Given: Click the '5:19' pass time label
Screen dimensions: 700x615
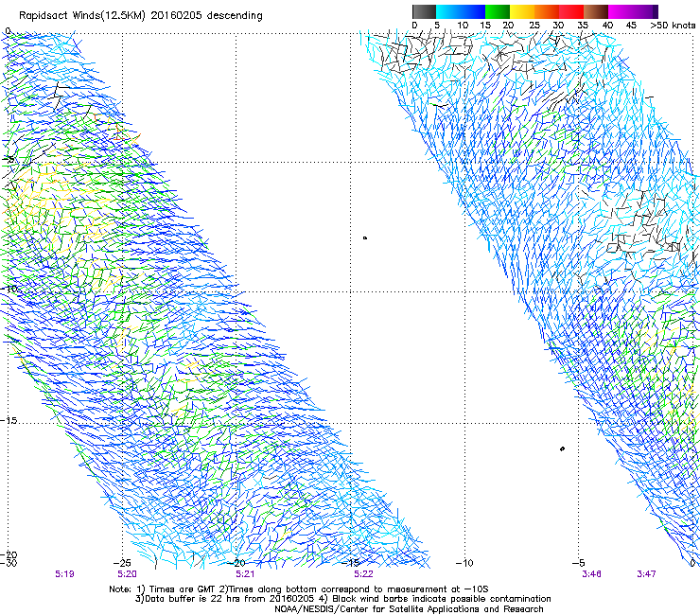Looking at the screenshot, I should pyautogui.click(x=64, y=573).
